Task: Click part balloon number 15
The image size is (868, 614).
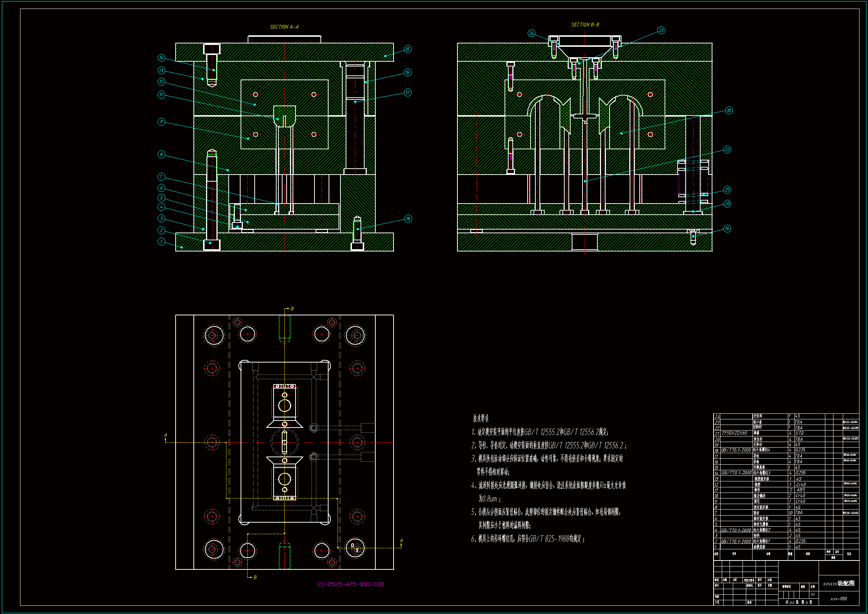Action: (x=407, y=49)
